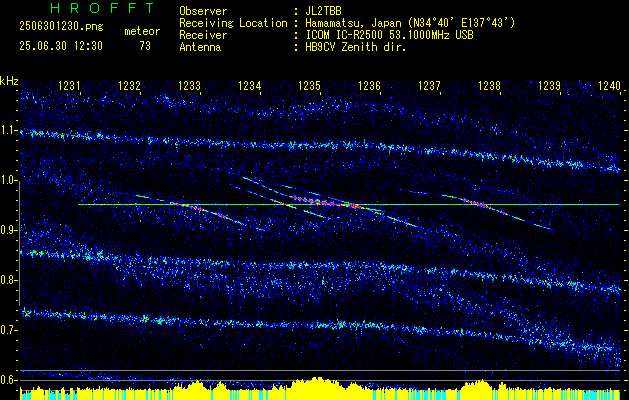This screenshot has width=629, height=400.
Task: Click the 1236 time axis marker
Action: point(369,85)
